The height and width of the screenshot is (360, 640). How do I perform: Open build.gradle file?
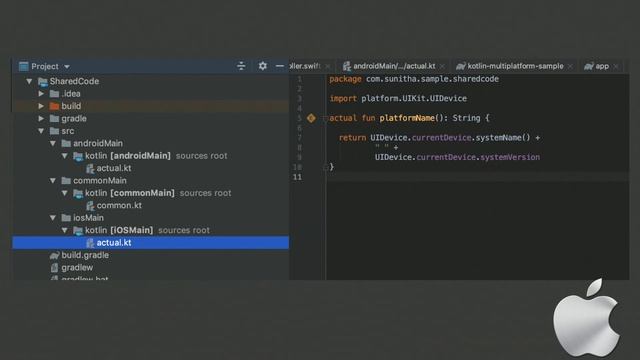click(x=85, y=256)
